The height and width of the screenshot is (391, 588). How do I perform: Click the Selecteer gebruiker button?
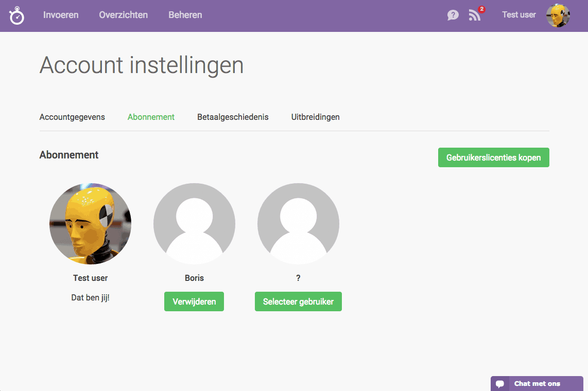tap(298, 301)
